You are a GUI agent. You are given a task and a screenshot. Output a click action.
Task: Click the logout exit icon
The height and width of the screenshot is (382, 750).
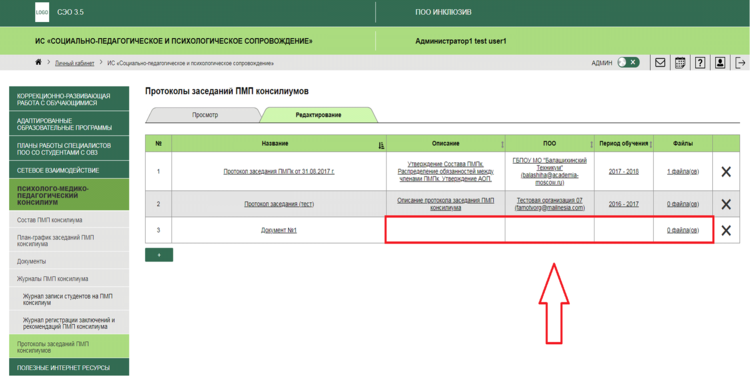click(740, 63)
